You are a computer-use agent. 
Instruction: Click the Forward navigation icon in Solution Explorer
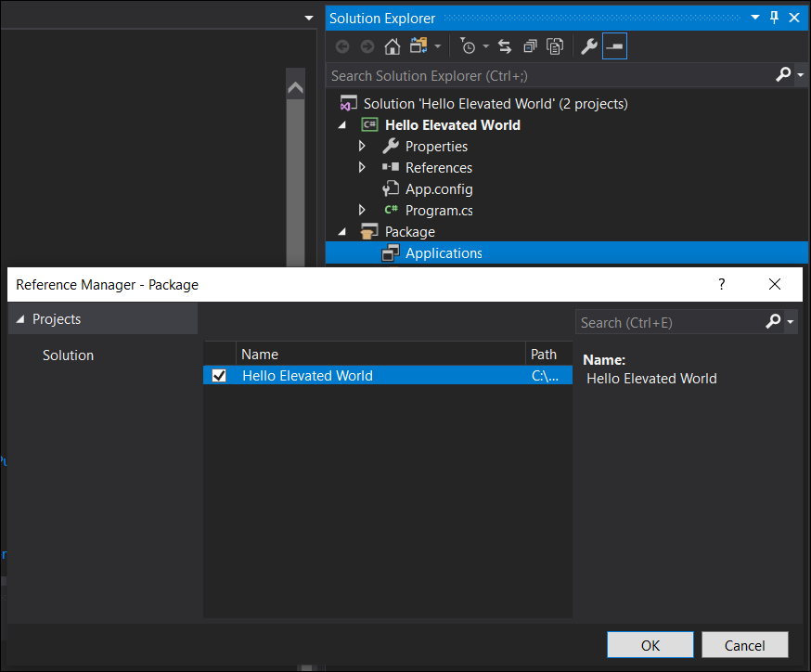(367, 47)
